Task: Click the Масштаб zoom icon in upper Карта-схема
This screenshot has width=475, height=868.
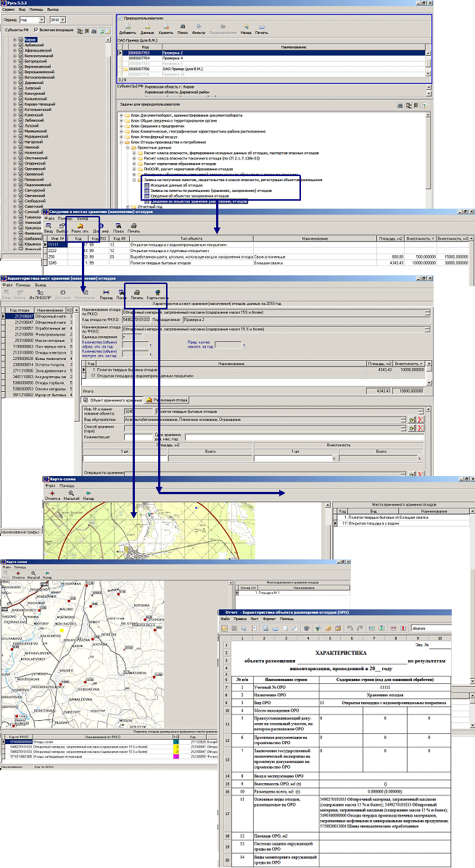Action: 71,495
